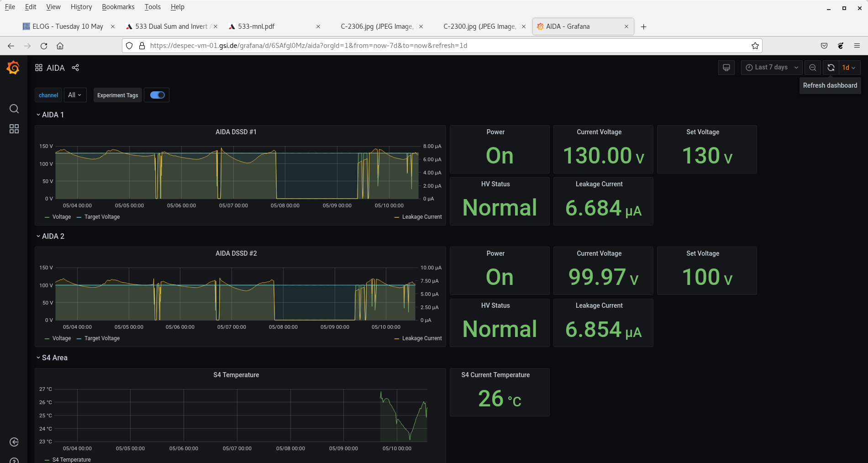Image resolution: width=868 pixels, height=463 pixels.
Task: Open the channel All dropdown
Action: [75, 95]
